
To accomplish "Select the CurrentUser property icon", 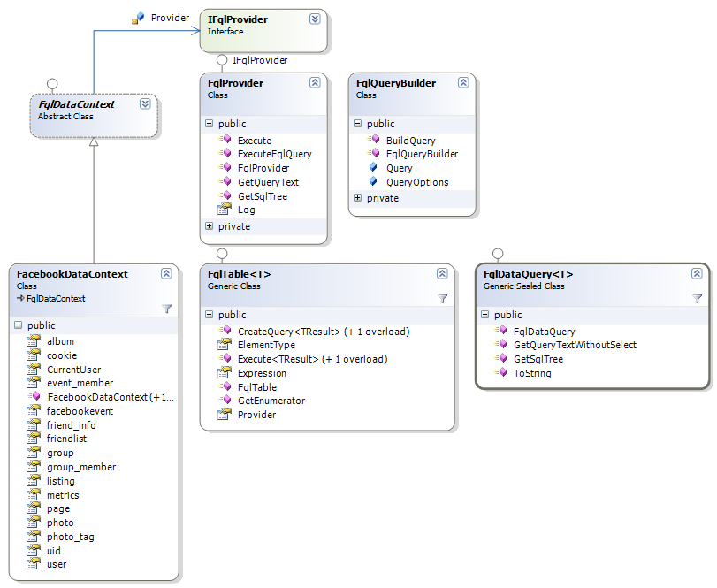I will click(34, 369).
